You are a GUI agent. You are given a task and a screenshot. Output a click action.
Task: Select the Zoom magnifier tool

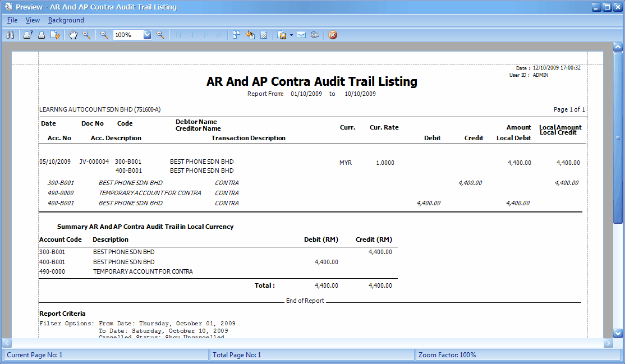click(86, 35)
